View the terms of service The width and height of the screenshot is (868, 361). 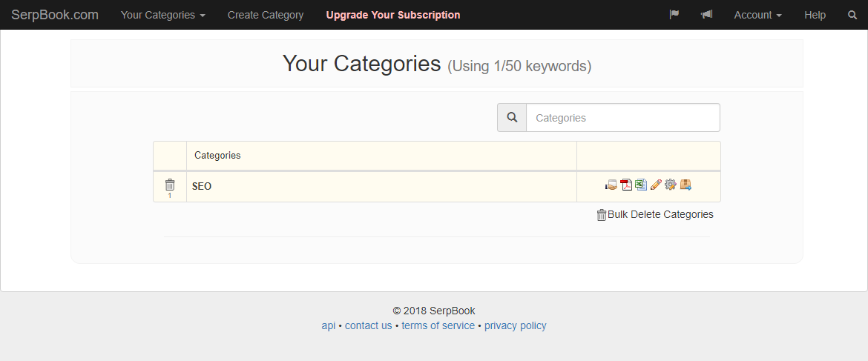(x=438, y=325)
